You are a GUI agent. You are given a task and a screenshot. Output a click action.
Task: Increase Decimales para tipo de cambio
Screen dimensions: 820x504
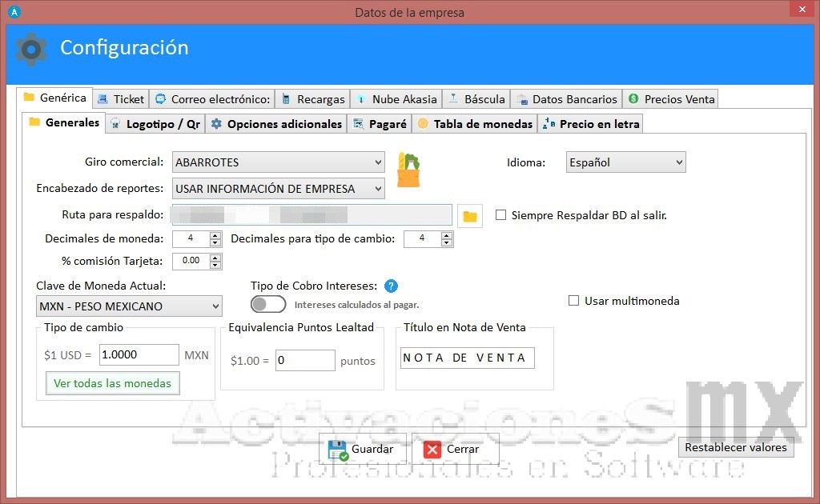446,235
